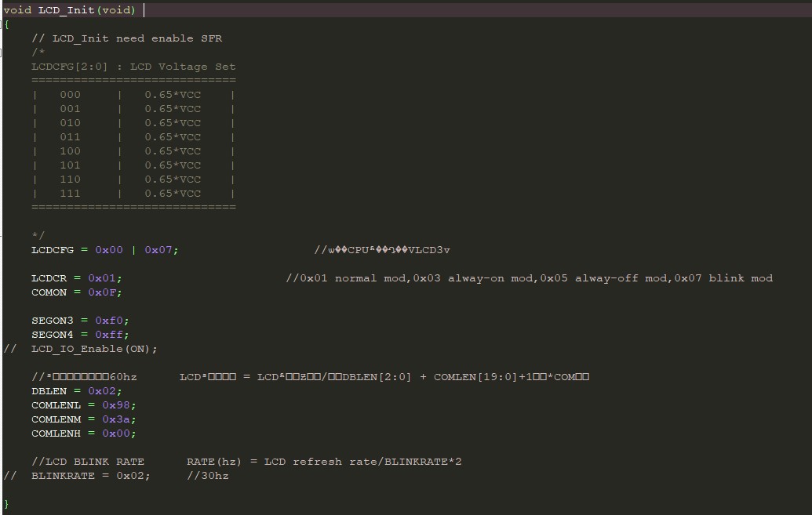The width and height of the screenshot is (812, 515).
Task: Click the table row starting with 010
Action: coord(133,122)
